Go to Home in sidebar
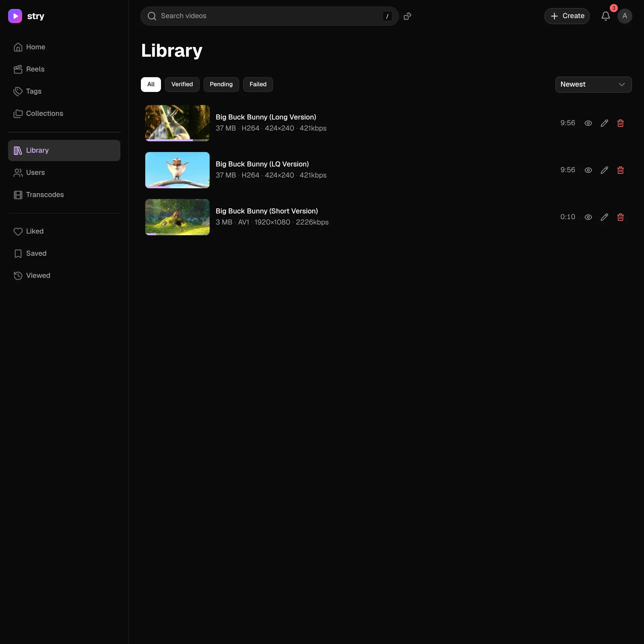Image resolution: width=644 pixels, height=644 pixels. click(x=64, y=47)
